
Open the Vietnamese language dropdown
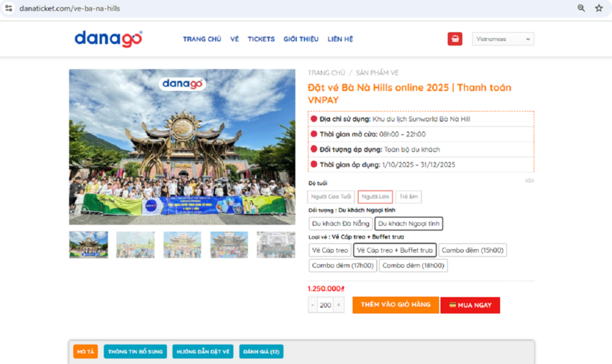click(503, 39)
